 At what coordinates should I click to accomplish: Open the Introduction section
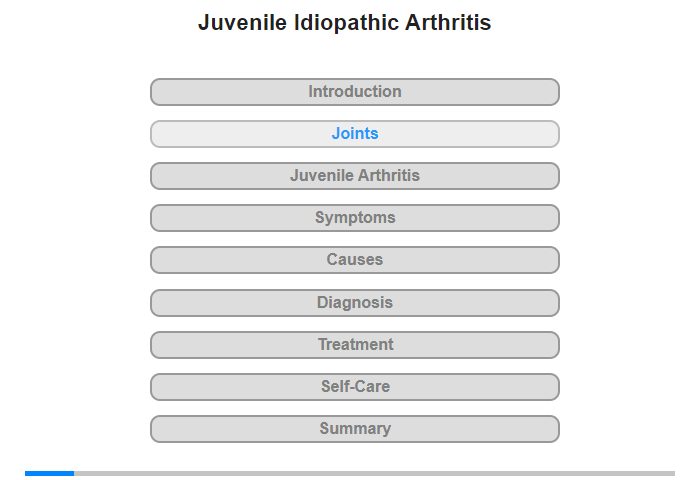(x=354, y=92)
